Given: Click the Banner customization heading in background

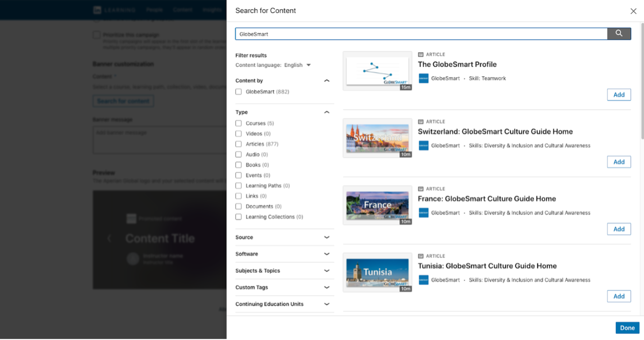Looking at the screenshot, I should (x=123, y=64).
